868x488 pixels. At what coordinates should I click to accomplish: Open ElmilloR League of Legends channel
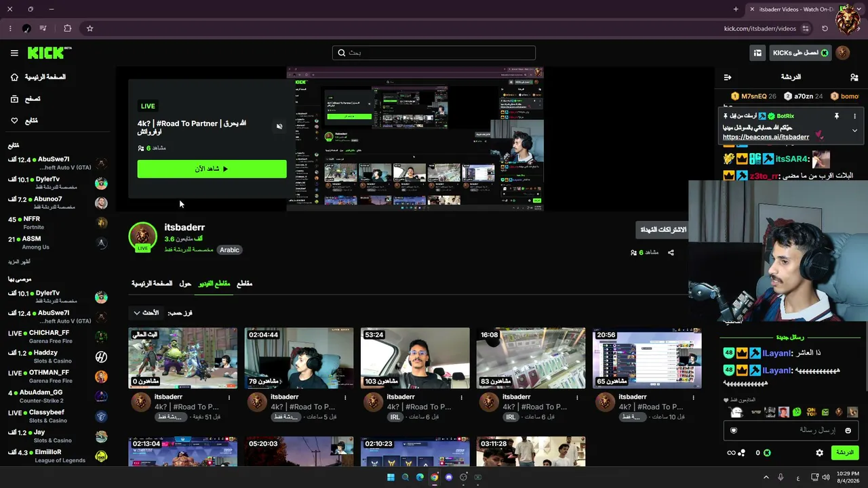tap(58, 456)
